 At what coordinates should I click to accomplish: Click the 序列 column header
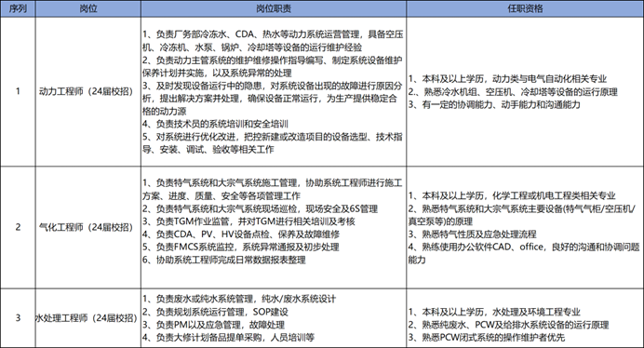[18, 8]
